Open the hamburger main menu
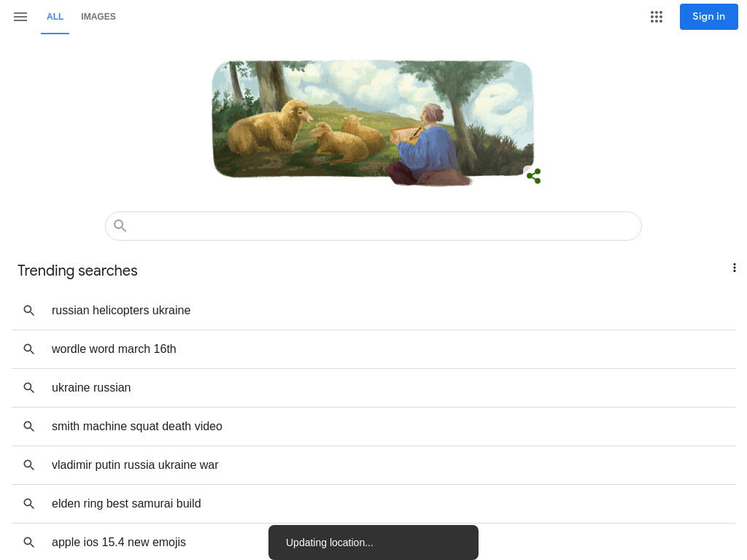747x560 pixels. [x=20, y=17]
